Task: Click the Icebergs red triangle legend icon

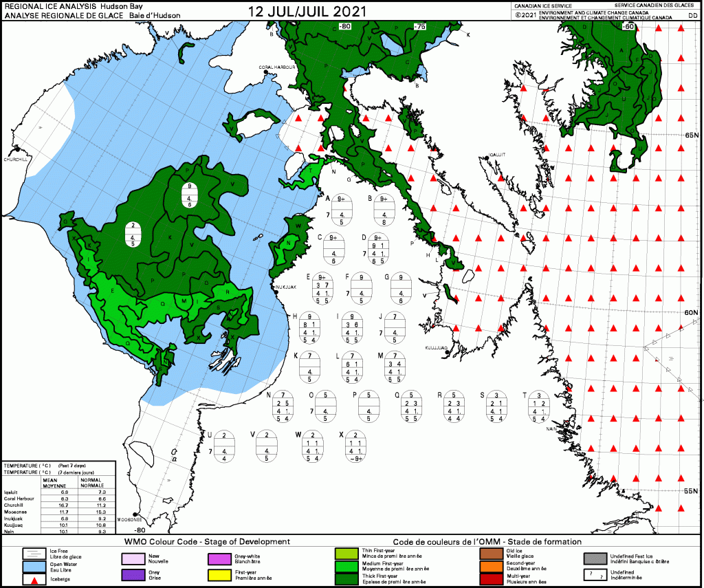Action: click(x=32, y=578)
